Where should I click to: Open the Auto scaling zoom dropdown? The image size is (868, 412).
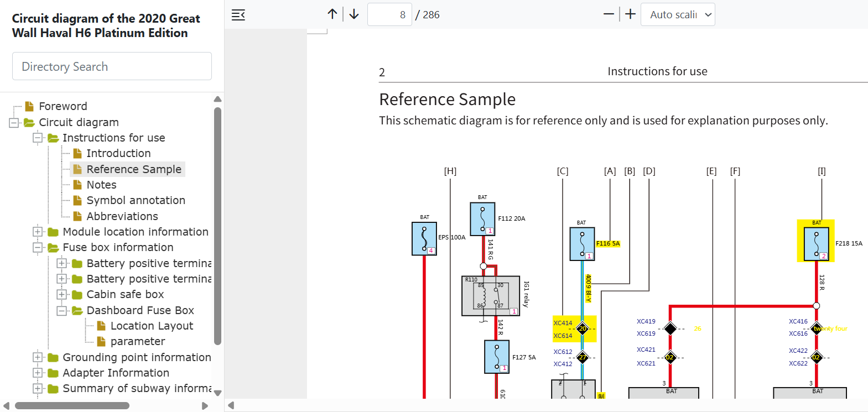click(678, 14)
